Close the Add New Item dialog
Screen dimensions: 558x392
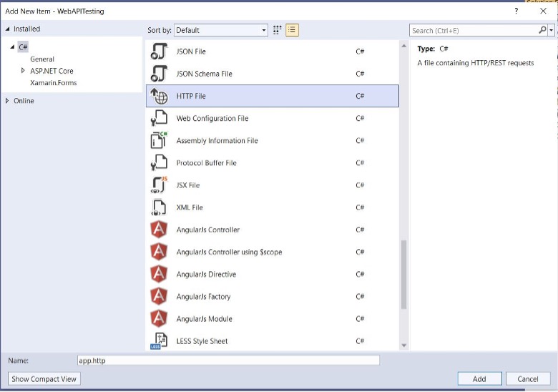point(543,11)
